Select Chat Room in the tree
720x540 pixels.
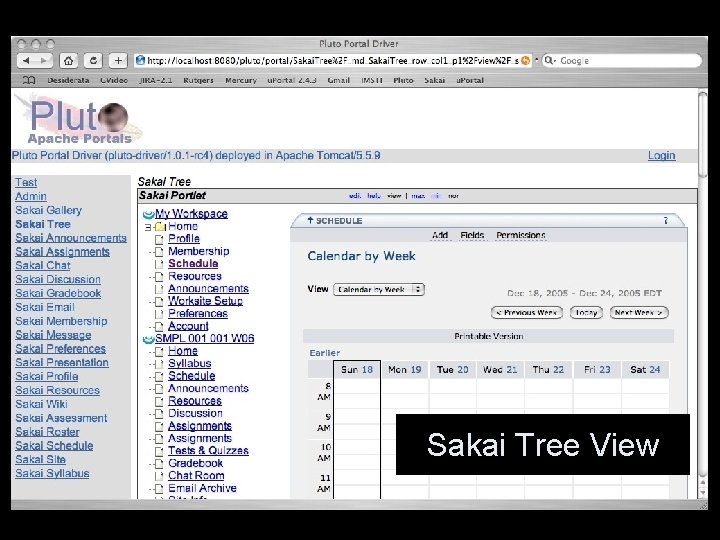click(196, 476)
